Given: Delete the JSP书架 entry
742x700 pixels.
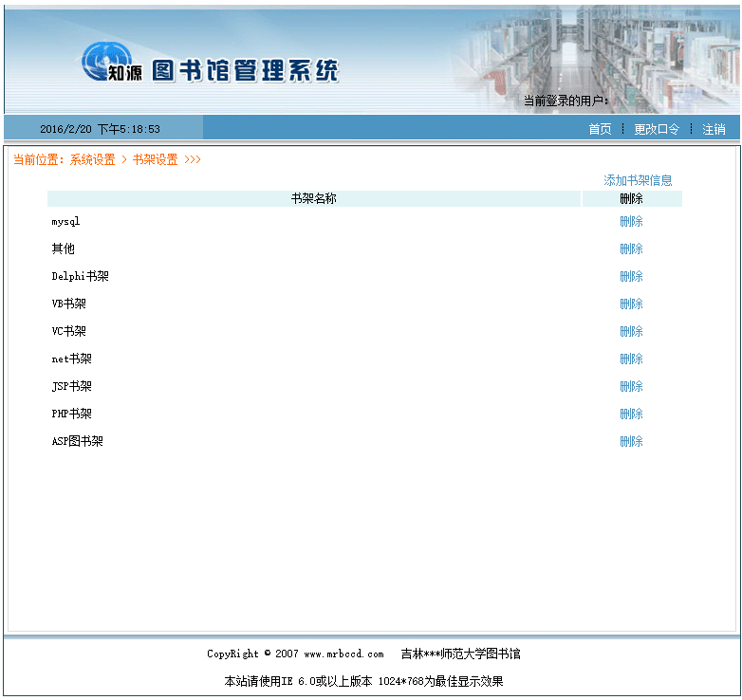Looking at the screenshot, I should (x=631, y=386).
